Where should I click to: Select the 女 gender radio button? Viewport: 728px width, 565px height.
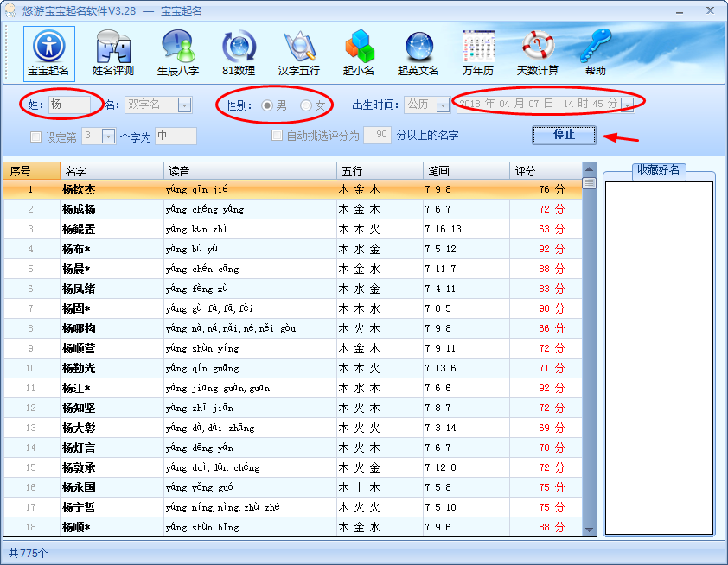pos(306,105)
